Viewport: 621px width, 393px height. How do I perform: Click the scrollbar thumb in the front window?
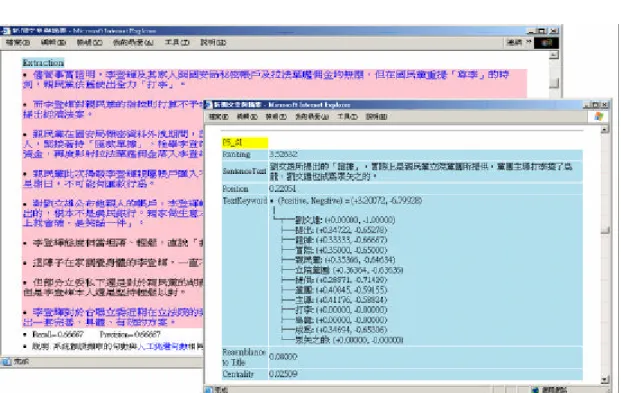604,230
